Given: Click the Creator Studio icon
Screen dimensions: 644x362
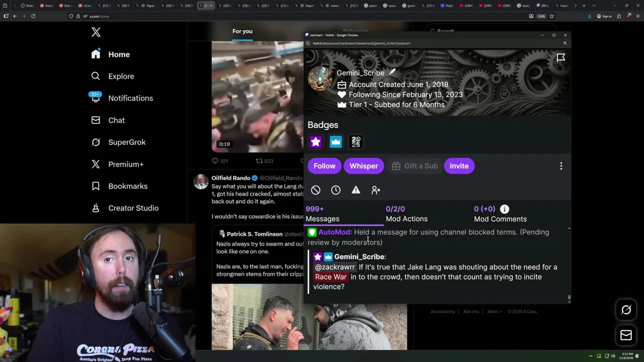Looking at the screenshot, I should pos(96,208).
